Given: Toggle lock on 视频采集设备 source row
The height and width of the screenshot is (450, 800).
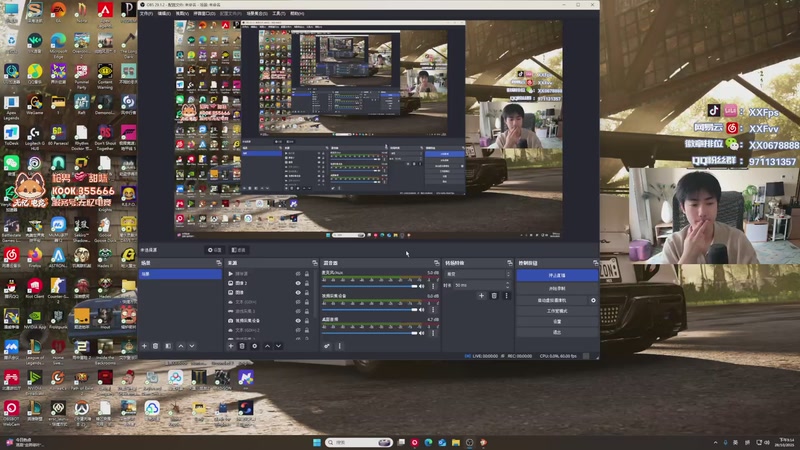Looking at the screenshot, I should tap(307, 320).
